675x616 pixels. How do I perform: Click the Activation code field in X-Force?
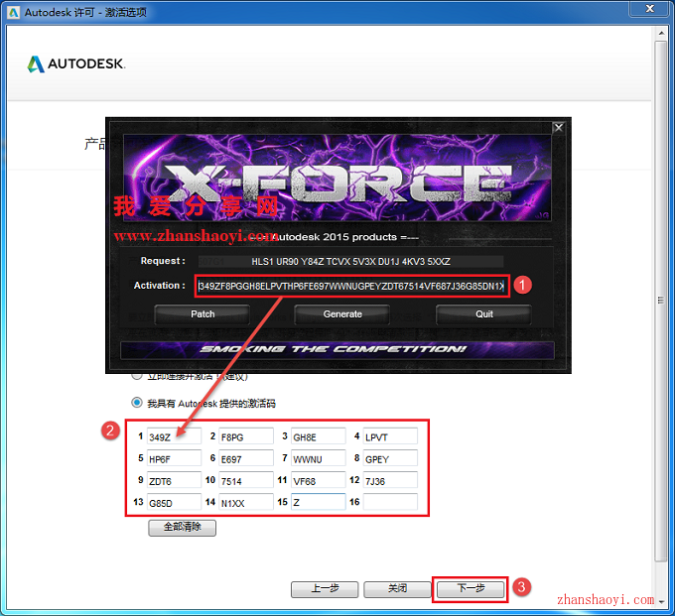(x=350, y=286)
